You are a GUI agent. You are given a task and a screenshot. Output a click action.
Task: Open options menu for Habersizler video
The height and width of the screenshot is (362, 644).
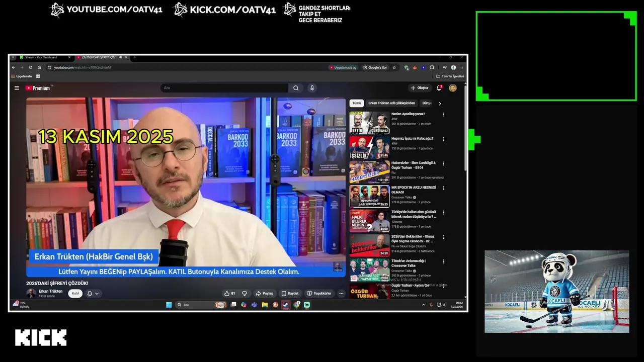444,163
